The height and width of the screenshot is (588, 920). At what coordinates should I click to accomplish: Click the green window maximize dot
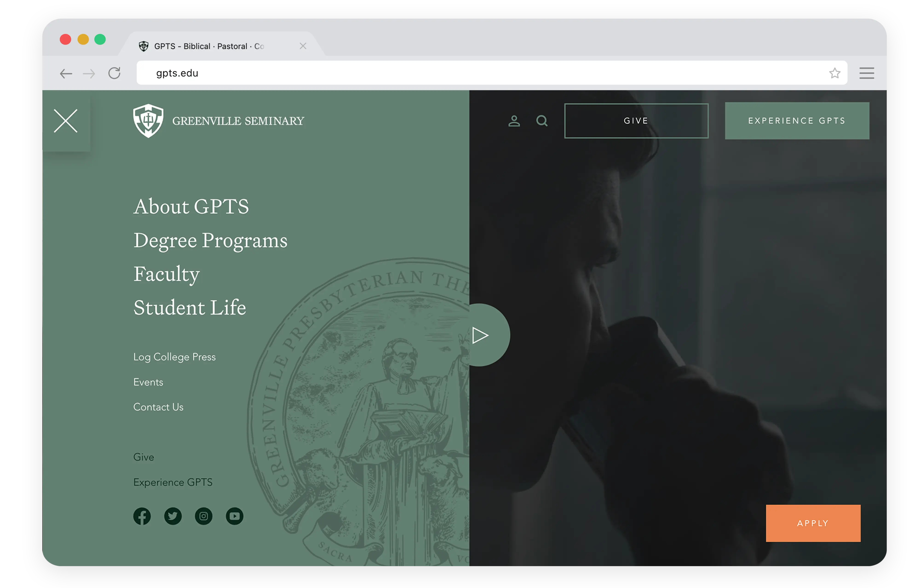(100, 39)
